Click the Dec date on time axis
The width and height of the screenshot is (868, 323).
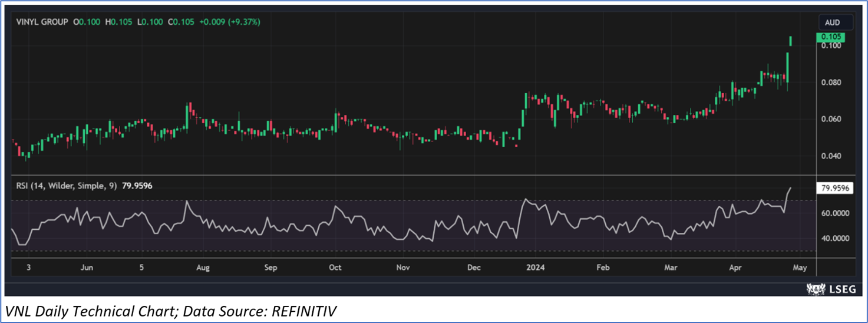(x=474, y=268)
